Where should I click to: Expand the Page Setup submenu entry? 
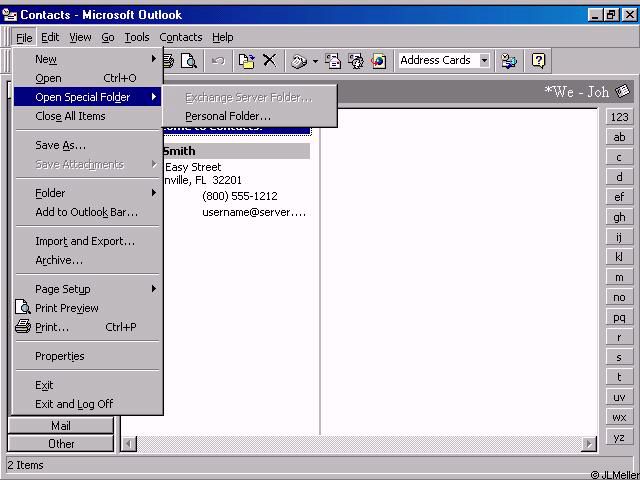coord(88,289)
